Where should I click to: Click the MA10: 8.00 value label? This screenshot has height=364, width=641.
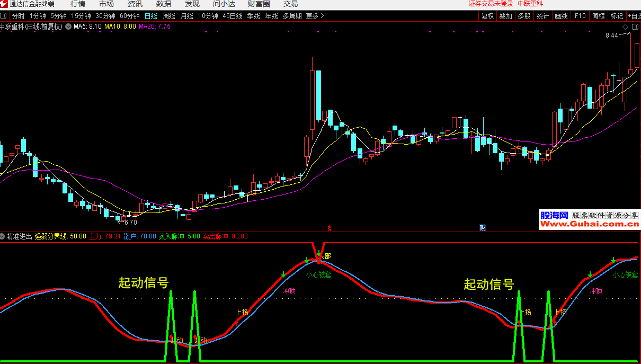tap(120, 26)
